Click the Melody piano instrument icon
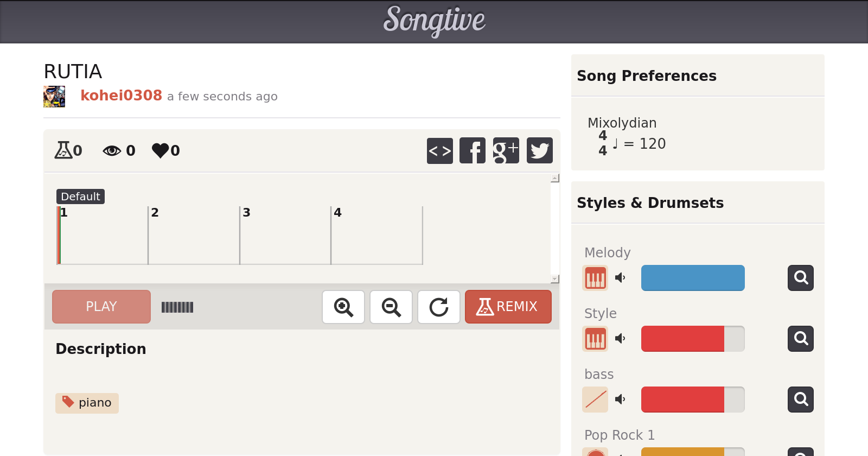Viewport: 868px width, 456px height. (x=595, y=278)
